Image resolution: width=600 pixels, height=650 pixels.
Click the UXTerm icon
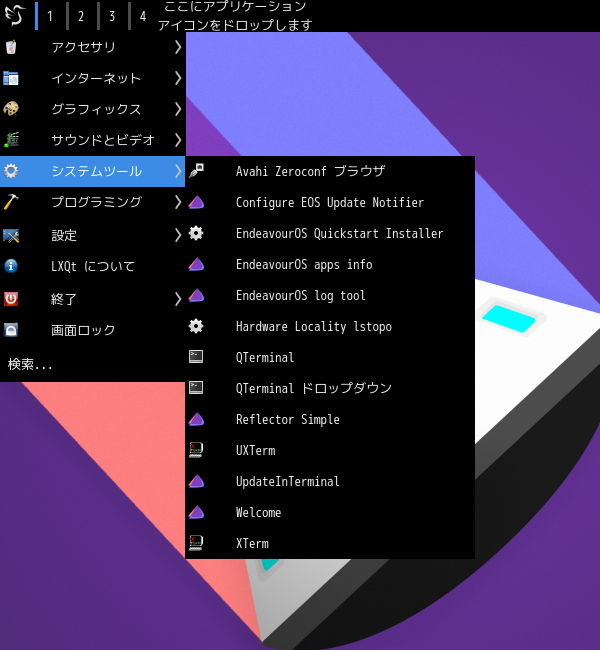click(196, 450)
